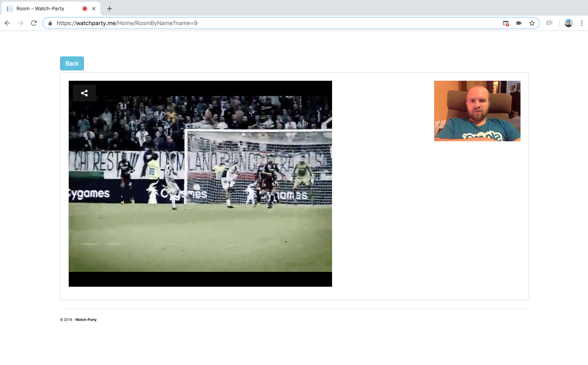Click the blue Back button

coord(72,63)
